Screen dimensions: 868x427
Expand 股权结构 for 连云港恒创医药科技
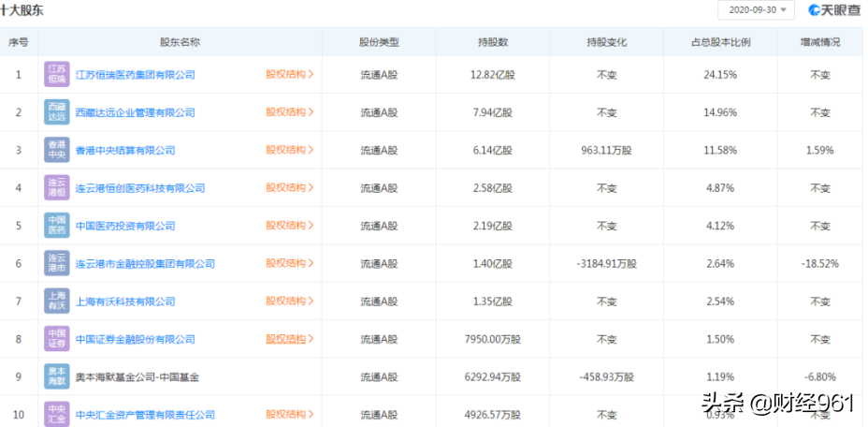coord(290,187)
